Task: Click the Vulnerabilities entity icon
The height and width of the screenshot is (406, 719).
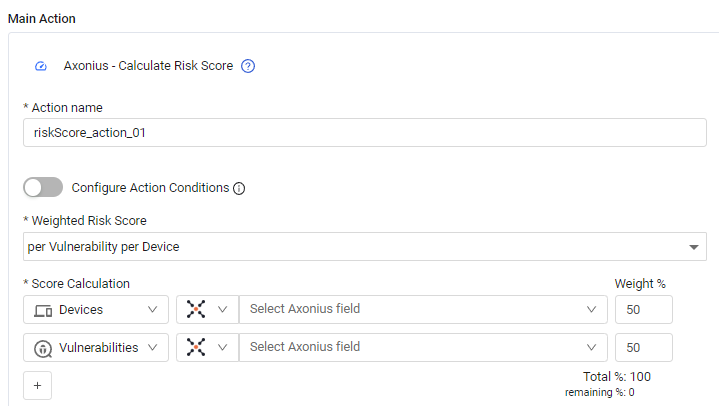Action: (x=43, y=348)
